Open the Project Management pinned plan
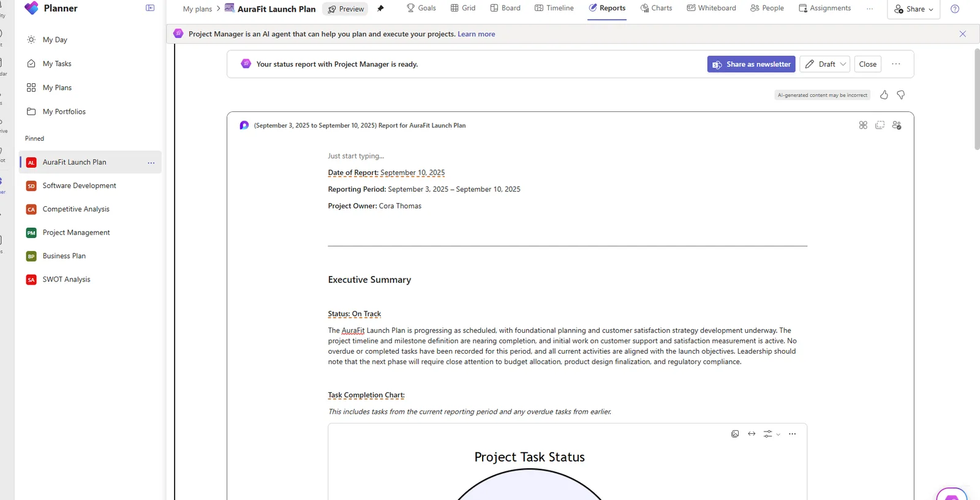The image size is (980, 500). (x=90, y=233)
